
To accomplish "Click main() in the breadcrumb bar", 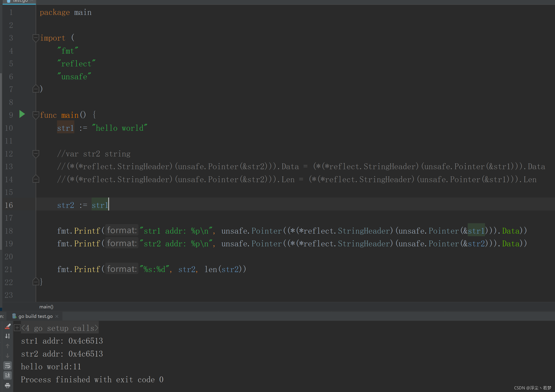I will (46, 307).
